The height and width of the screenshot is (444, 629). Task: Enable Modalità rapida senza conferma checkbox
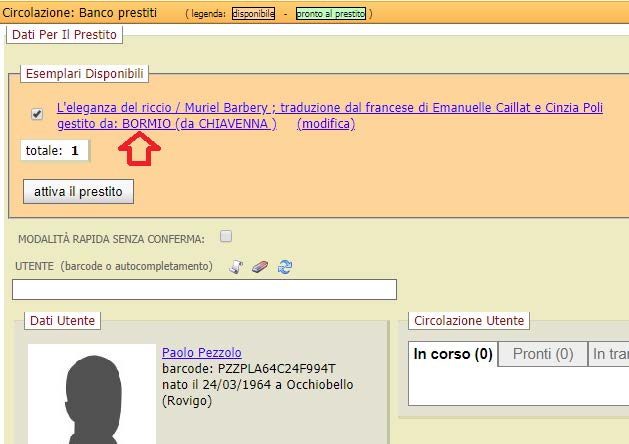click(226, 237)
